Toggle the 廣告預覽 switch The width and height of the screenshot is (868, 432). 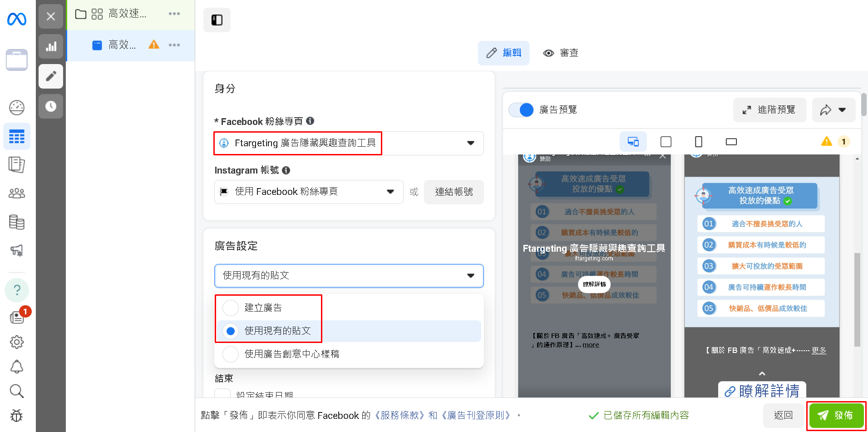[x=521, y=110]
